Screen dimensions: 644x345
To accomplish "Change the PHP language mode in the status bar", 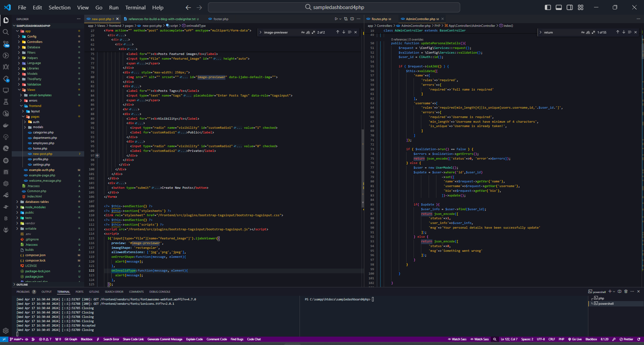I will click(x=561, y=339).
